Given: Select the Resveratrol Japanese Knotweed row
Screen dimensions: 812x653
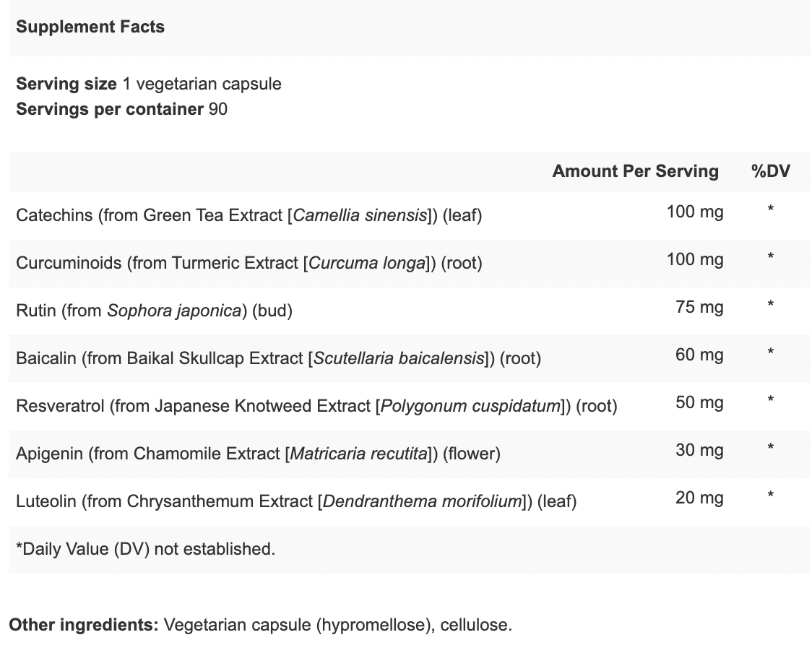Looking at the screenshot, I should point(410,406).
